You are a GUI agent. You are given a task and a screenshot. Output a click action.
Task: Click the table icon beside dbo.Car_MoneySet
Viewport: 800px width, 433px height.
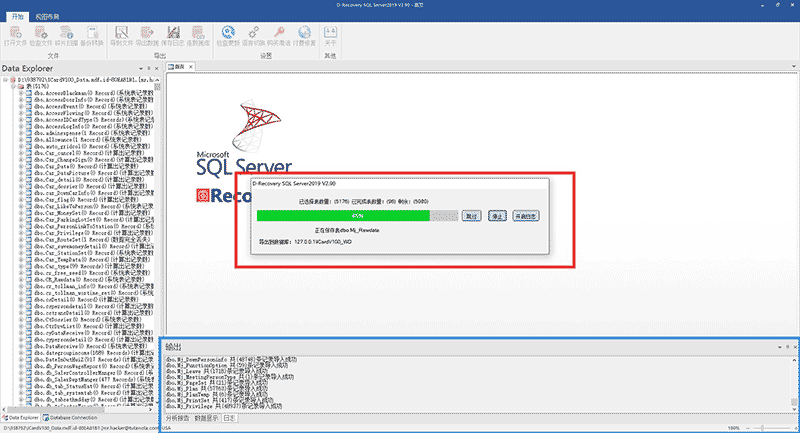pyautogui.click(x=29, y=213)
